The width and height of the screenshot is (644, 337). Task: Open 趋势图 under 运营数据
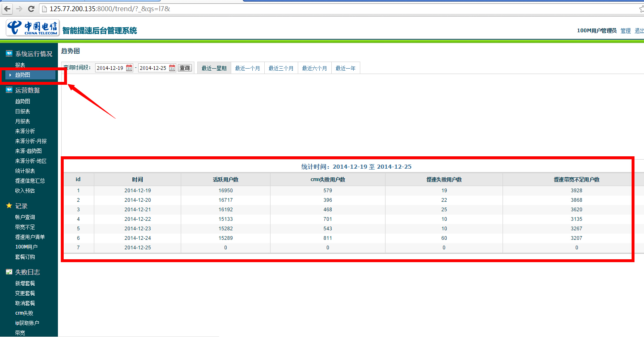click(22, 101)
